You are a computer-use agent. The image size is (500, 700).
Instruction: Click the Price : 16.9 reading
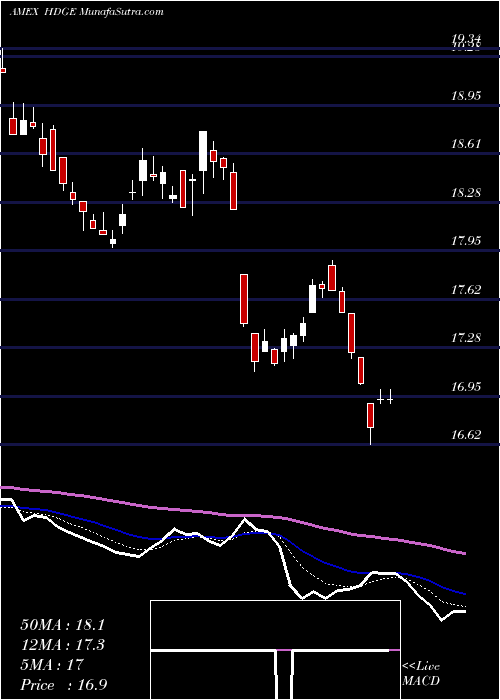point(63,685)
